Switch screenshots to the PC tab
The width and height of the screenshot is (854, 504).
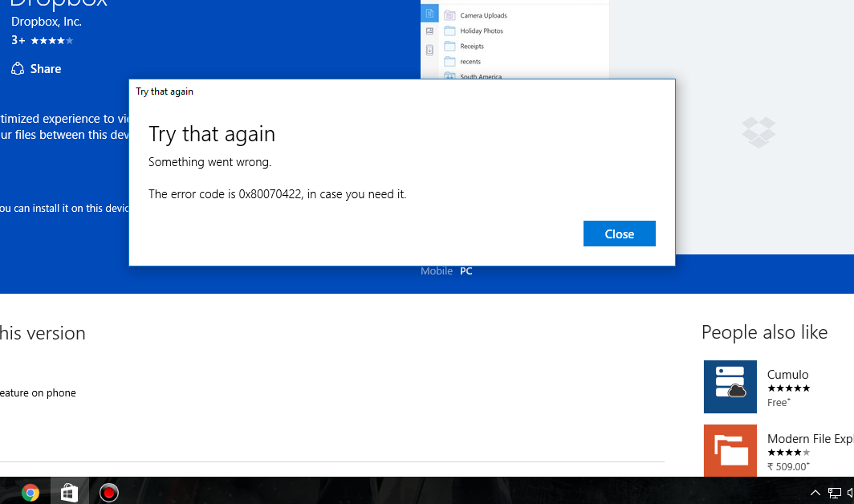point(466,270)
